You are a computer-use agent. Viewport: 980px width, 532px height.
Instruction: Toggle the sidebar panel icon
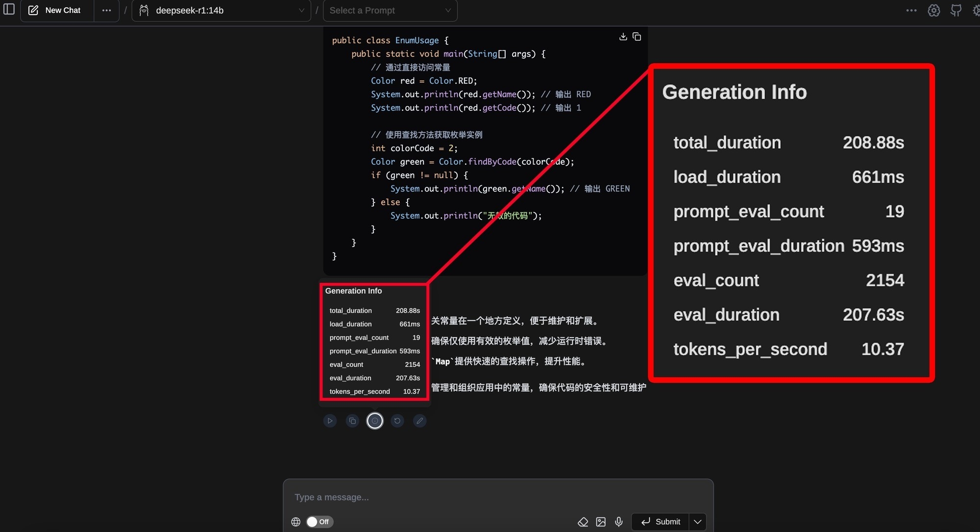[9, 9]
